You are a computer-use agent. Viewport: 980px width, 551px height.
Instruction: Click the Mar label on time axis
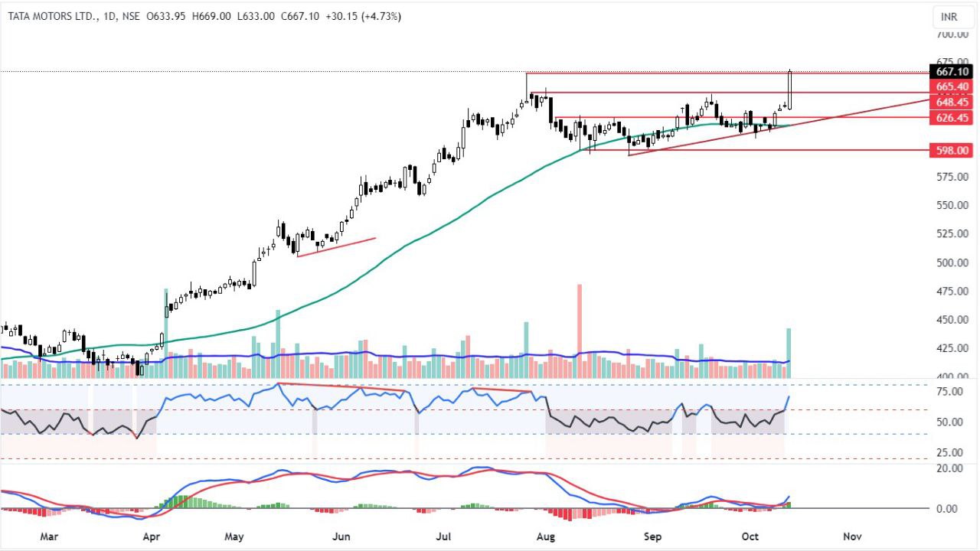point(48,536)
